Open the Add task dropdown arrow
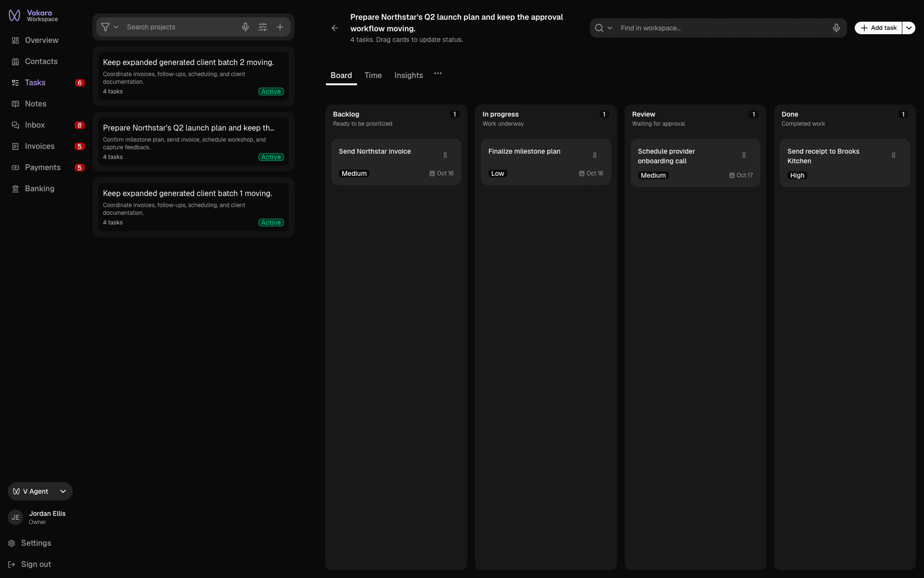 click(909, 28)
